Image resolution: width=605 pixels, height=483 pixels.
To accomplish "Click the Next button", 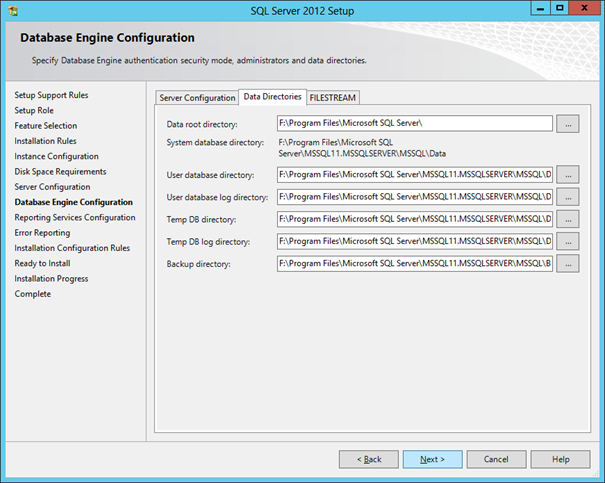I will pos(433,459).
